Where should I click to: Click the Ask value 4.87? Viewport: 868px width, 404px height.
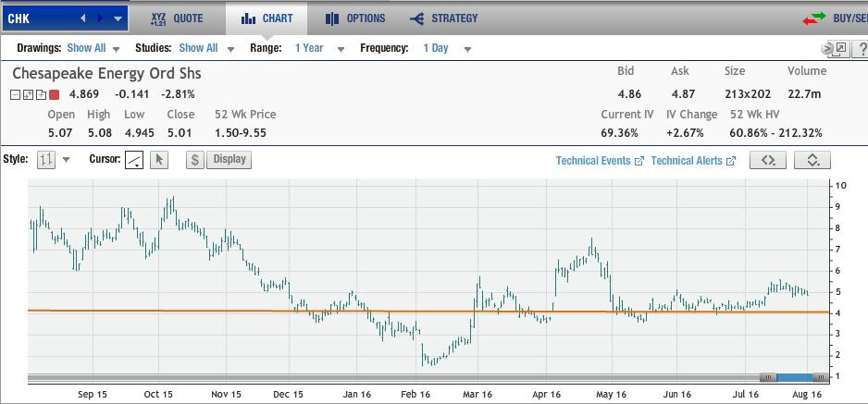click(683, 94)
